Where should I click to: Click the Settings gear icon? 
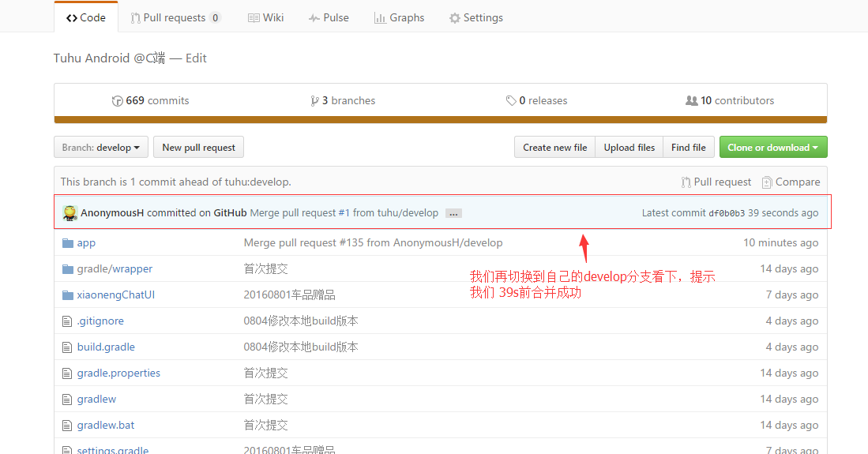(x=454, y=18)
